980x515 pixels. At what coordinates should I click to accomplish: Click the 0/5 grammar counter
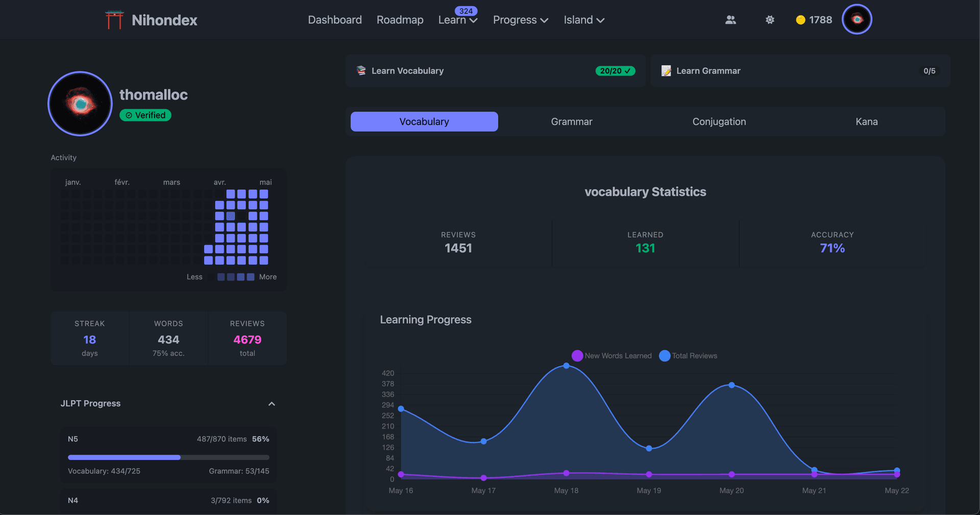(929, 71)
